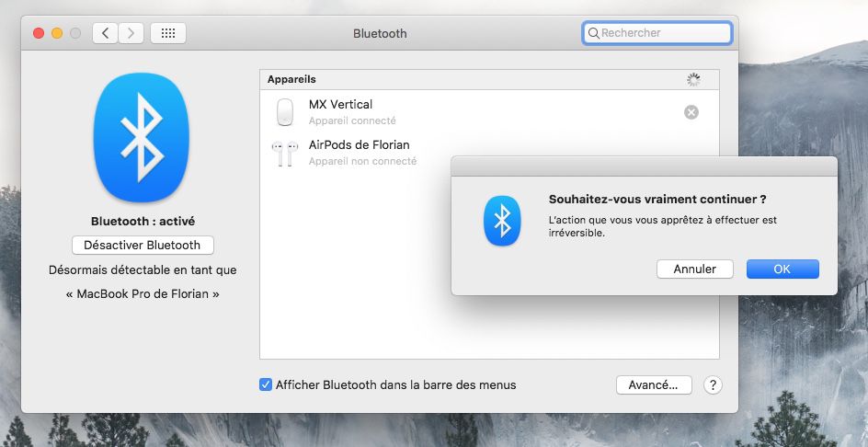Remove MX Vertical using the x icon

tap(691, 112)
